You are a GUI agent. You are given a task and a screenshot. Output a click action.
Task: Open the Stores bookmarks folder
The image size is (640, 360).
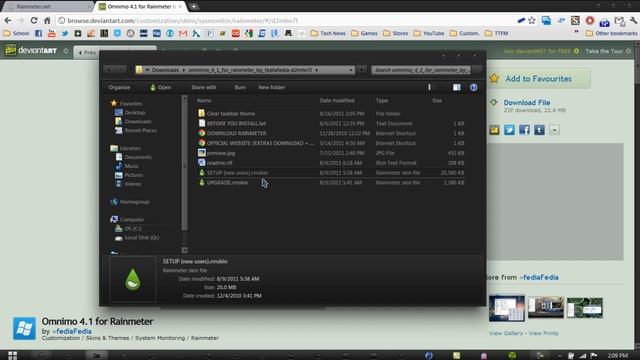(396, 33)
